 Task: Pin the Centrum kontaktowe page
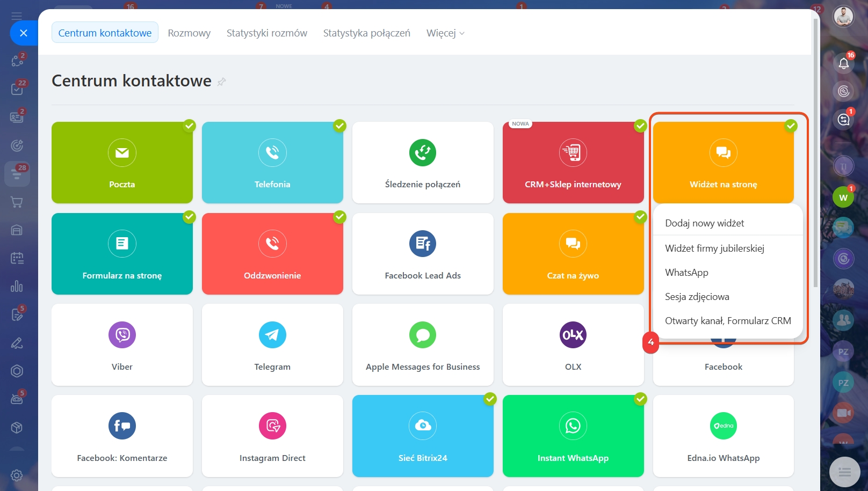[221, 82]
